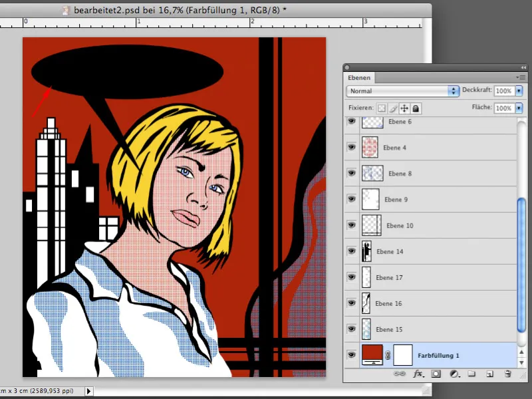The height and width of the screenshot is (399, 532).
Task: Click the bearbeitet2.psd window title
Action: (x=180, y=11)
